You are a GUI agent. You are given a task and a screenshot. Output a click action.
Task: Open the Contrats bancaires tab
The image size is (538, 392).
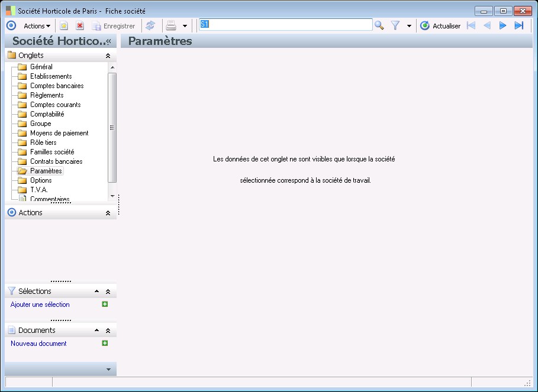tap(56, 161)
